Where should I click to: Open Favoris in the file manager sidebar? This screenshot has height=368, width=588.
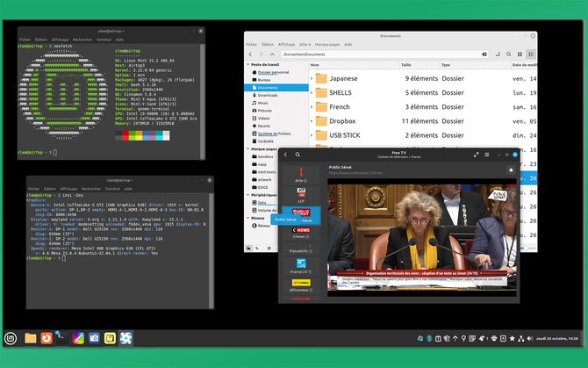click(263, 126)
